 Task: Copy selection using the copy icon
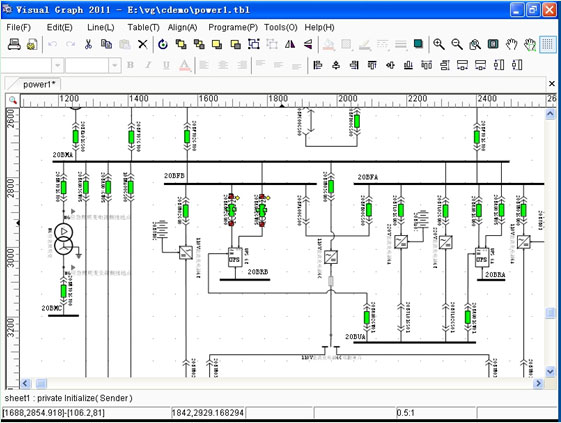click(106, 44)
